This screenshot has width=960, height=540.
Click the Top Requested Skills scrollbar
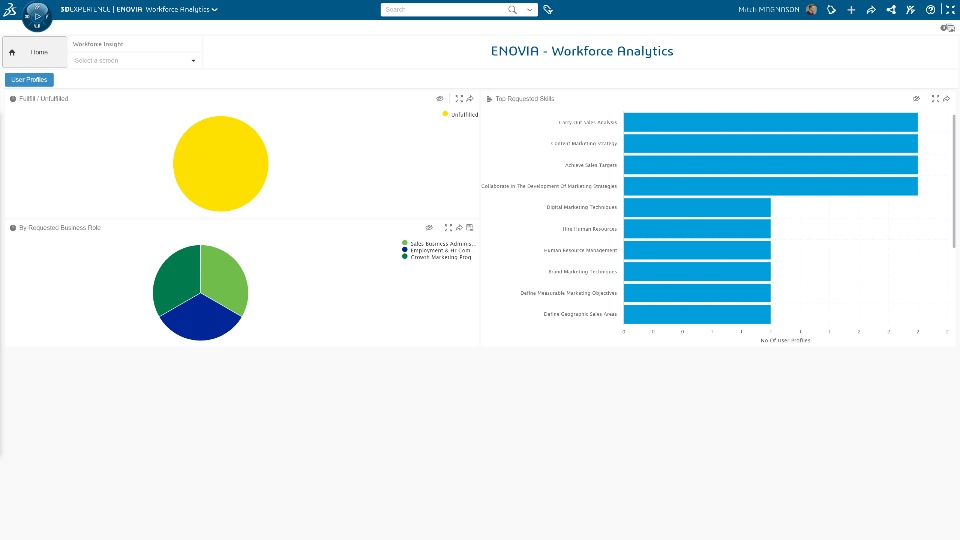pyautogui.click(x=954, y=181)
